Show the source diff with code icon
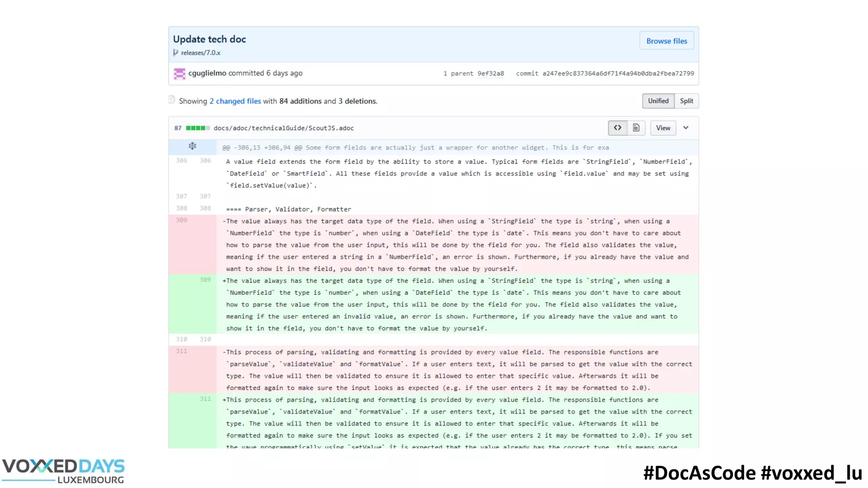 [x=618, y=128]
